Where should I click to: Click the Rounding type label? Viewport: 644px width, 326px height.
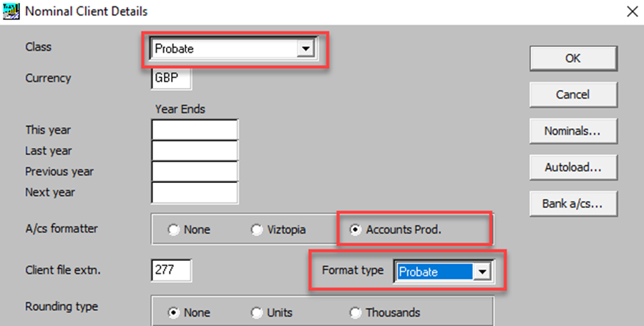point(62,307)
